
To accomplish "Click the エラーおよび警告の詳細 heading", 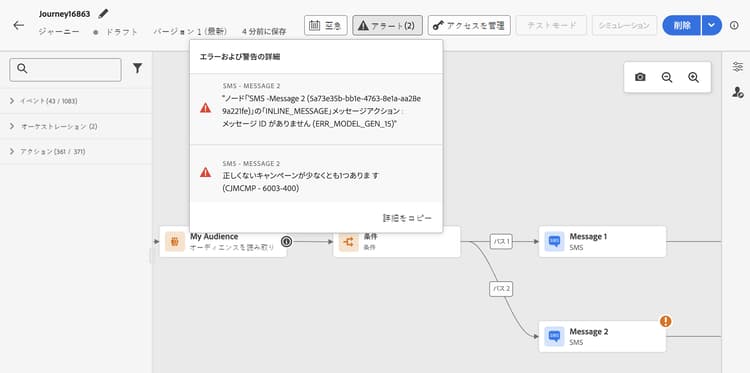I will pyautogui.click(x=240, y=57).
